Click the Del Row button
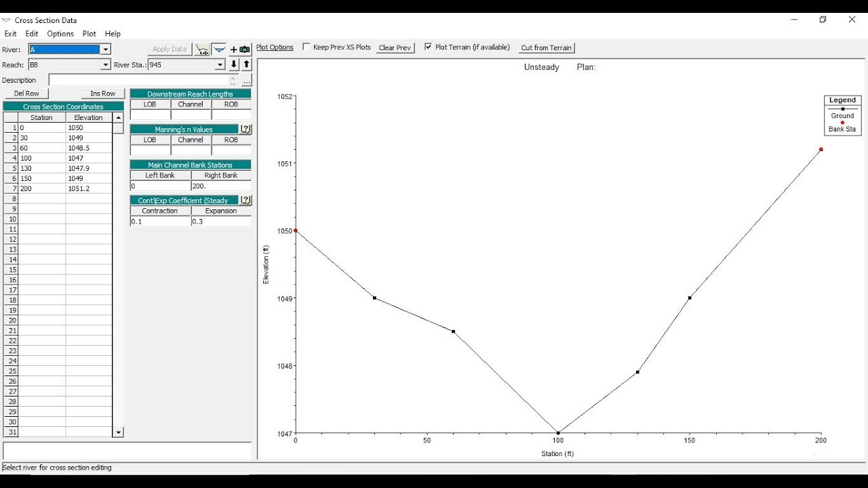 tap(27, 94)
